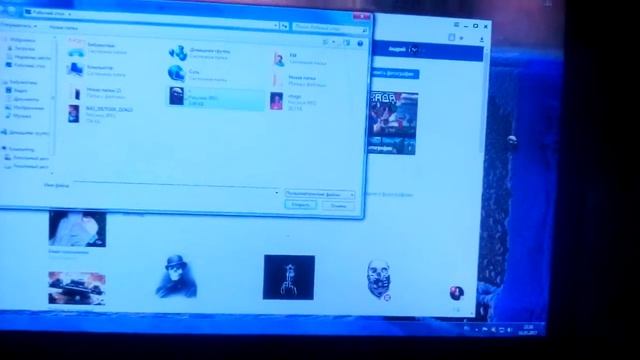Select the image JPEG file with pink thumbnail
Image resolution: width=640 pixels, height=360 pixels.
[277, 101]
